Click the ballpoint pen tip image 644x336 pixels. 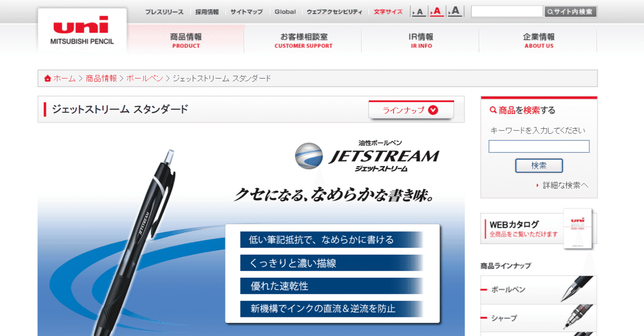[578, 289]
